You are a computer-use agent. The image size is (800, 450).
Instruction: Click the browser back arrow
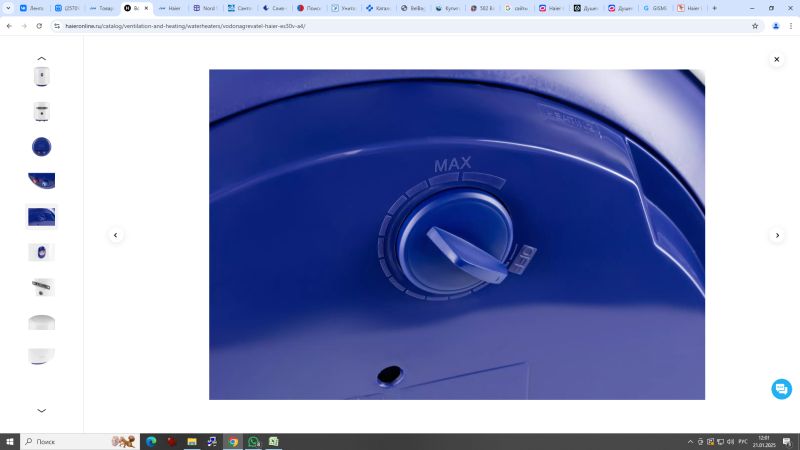tap(9, 26)
